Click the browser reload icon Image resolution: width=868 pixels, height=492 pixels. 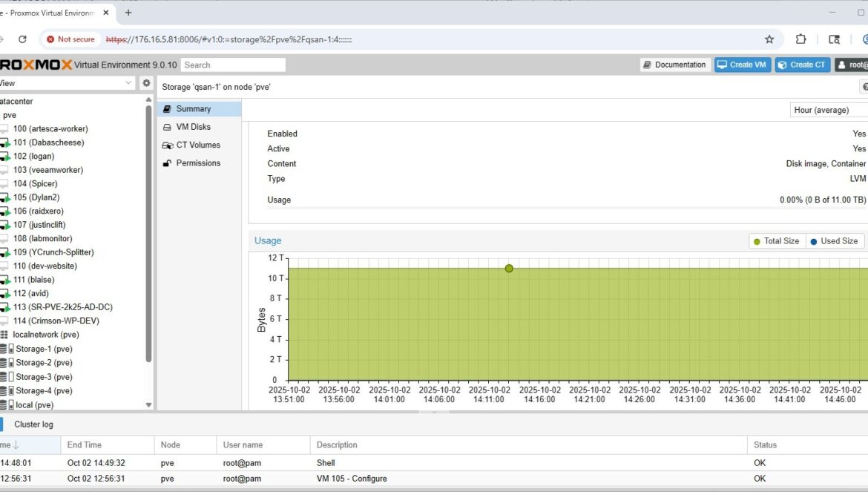(22, 39)
